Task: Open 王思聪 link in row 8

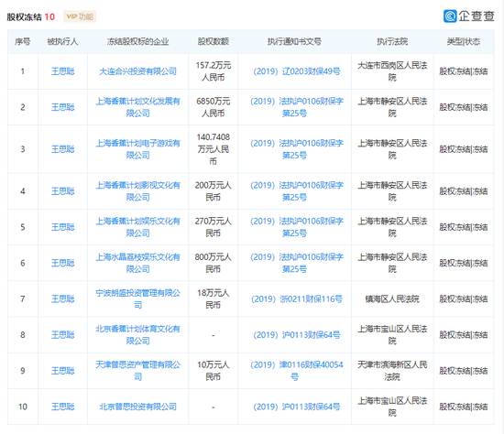Action: [x=62, y=335]
